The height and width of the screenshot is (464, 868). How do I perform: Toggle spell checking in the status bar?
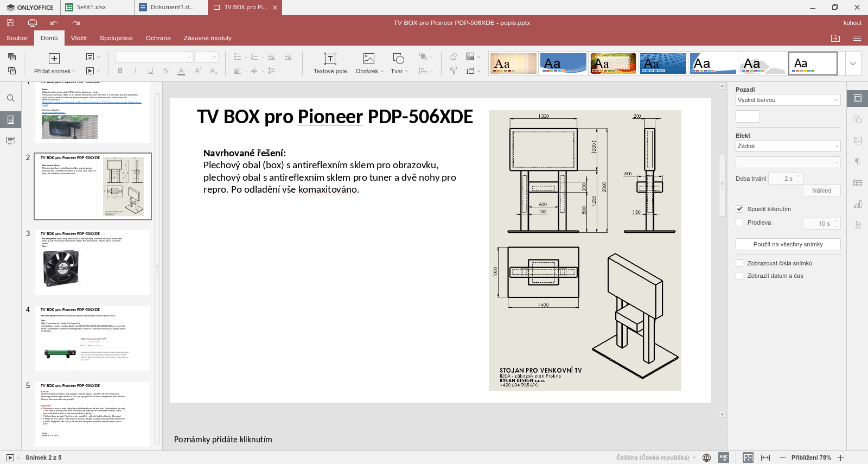click(x=724, y=457)
